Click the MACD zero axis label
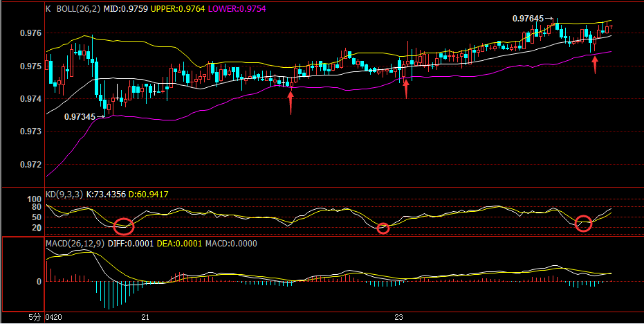The height and width of the screenshot is (324, 644). [x=39, y=282]
